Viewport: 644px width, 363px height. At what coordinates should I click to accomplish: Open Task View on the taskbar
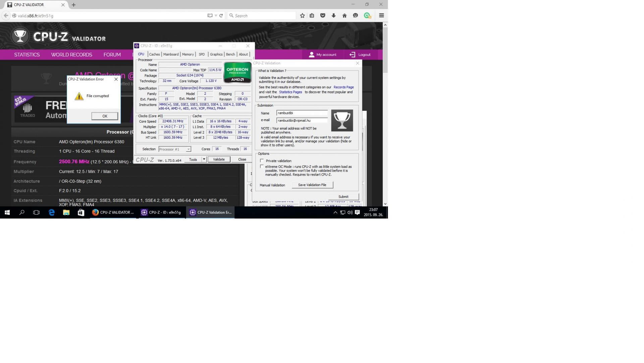[x=37, y=213]
